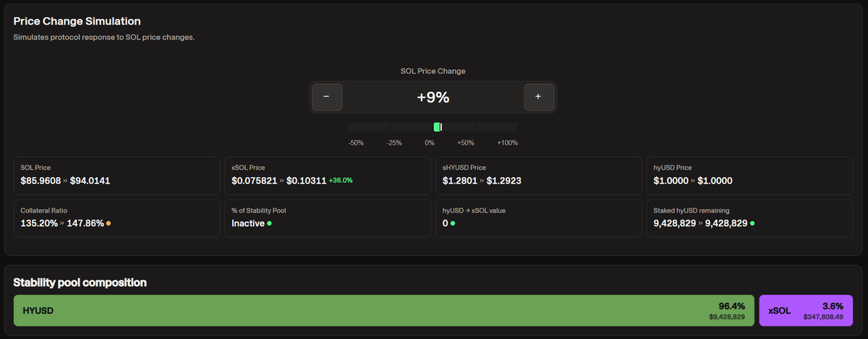Select the purple xSOL stability pool bar

point(807,311)
